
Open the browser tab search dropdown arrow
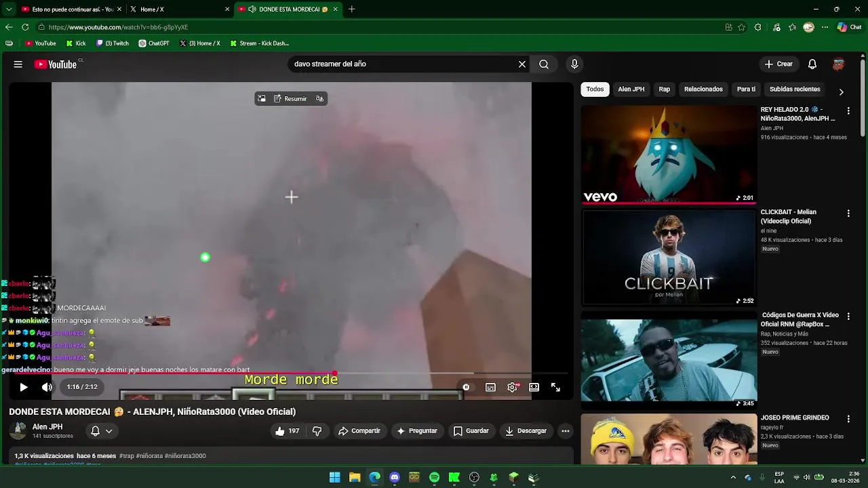click(9, 9)
